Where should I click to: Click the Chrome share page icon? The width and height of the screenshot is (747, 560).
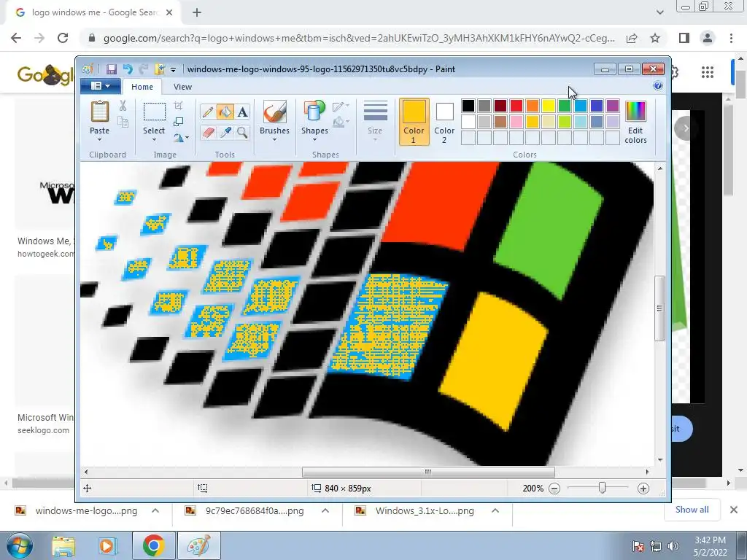632,38
